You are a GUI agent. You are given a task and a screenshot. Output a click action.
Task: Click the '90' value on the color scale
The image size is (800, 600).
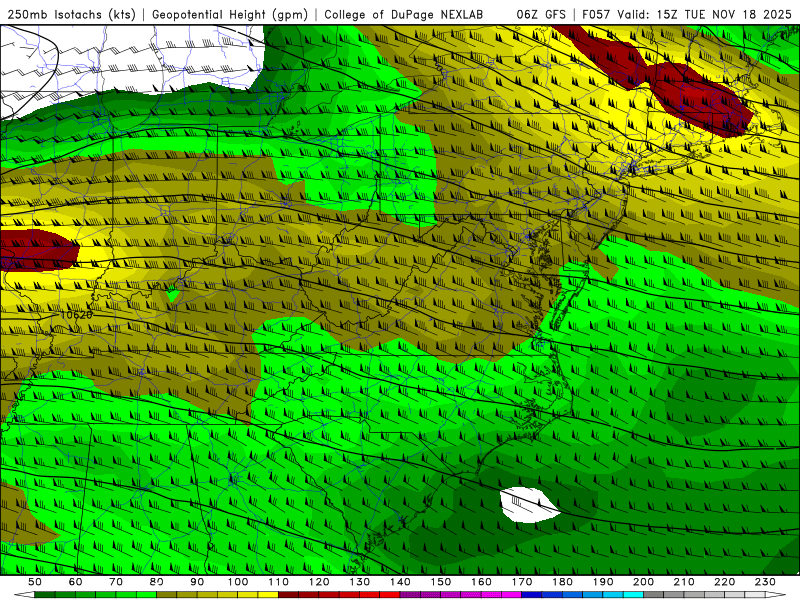tap(197, 582)
